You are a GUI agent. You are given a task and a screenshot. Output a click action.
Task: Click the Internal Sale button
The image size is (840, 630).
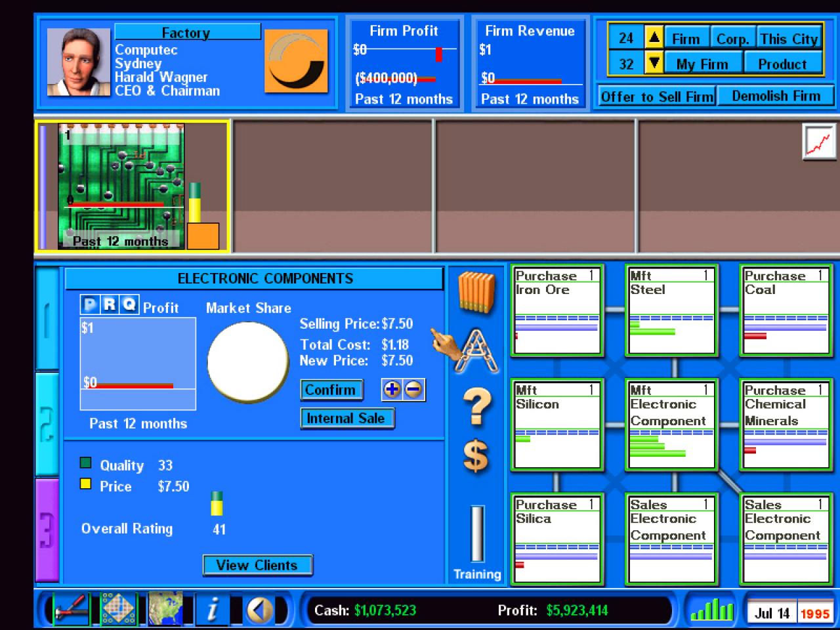point(346,419)
